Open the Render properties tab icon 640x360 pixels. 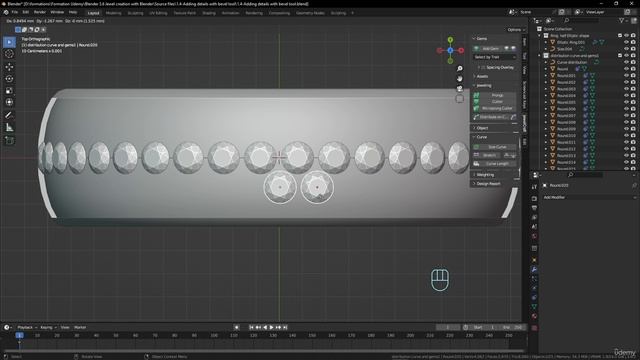[x=534, y=198]
